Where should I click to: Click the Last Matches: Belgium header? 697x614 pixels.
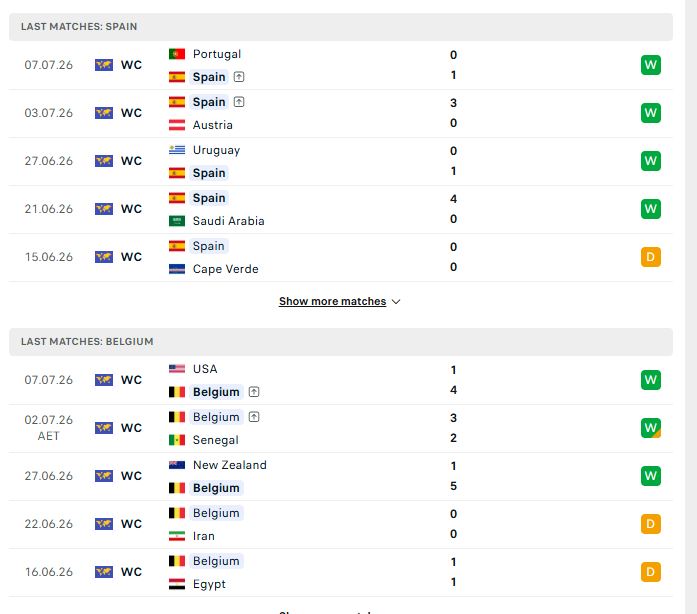(x=340, y=341)
